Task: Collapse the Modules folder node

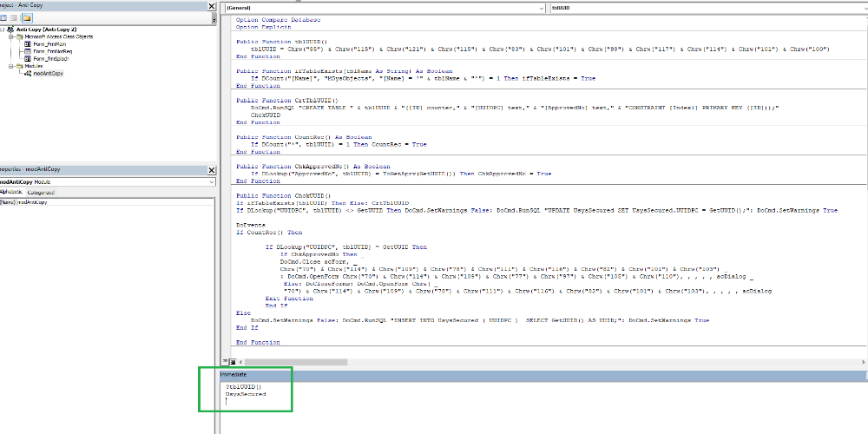Action: [10, 66]
